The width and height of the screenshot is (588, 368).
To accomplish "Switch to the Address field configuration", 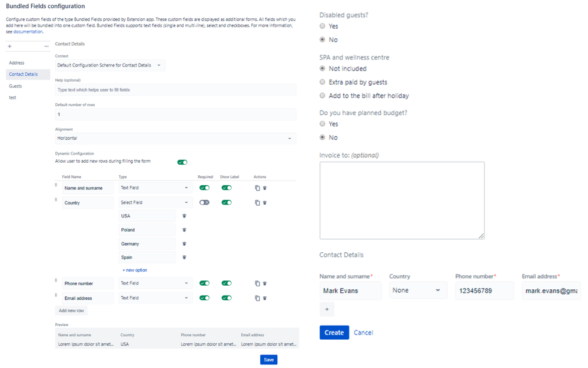I will pyautogui.click(x=15, y=62).
